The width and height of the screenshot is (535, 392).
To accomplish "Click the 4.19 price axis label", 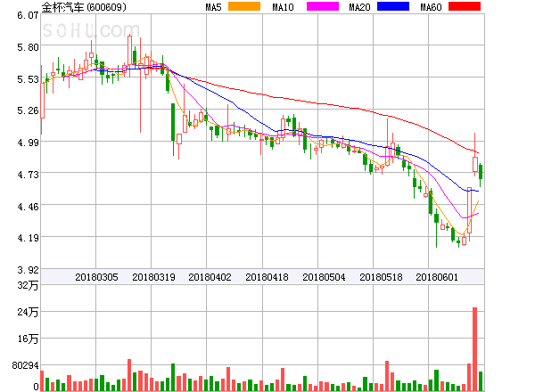I will 28,237.
